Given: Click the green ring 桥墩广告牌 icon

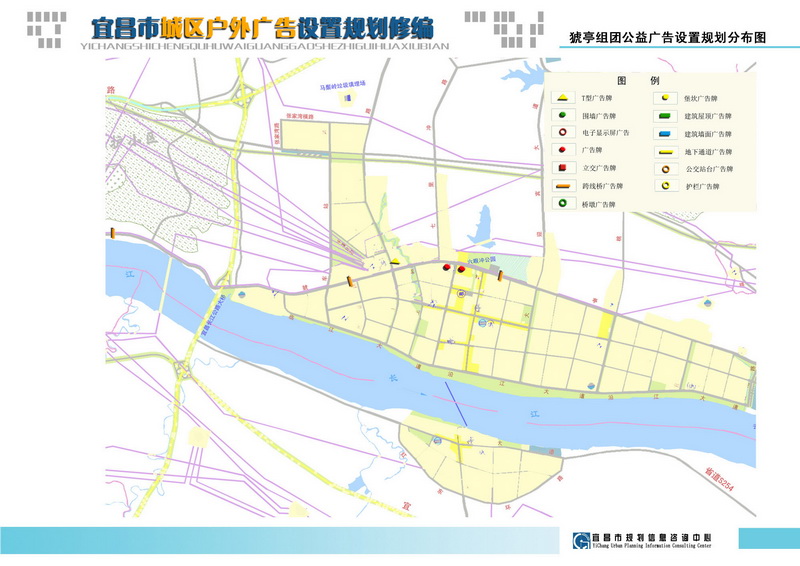Looking at the screenshot, I should pos(563,203).
